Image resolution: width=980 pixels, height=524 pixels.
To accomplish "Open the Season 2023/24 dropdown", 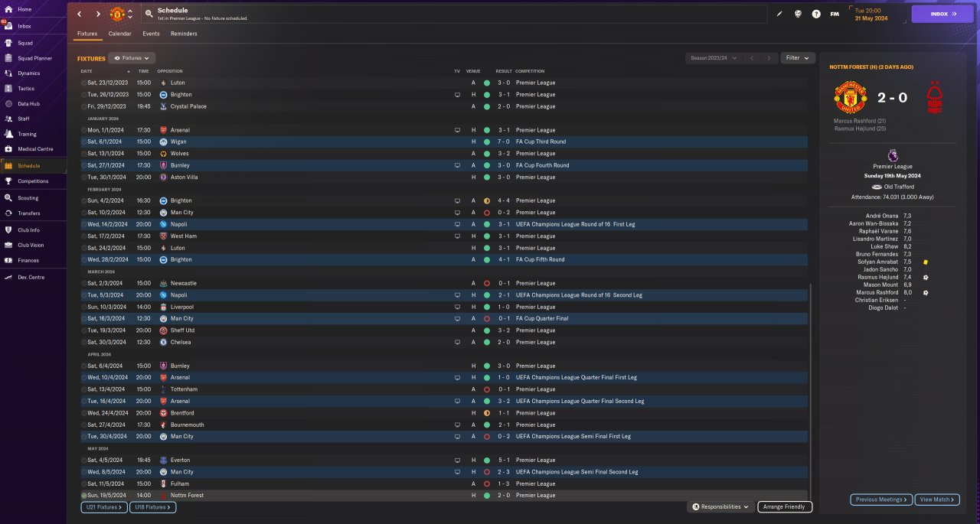I will pos(714,57).
